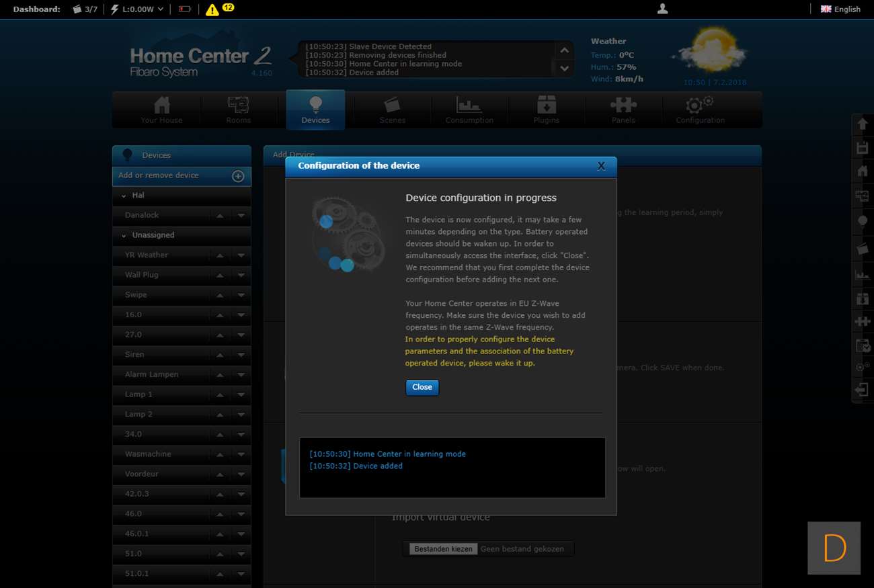874x588 pixels.
Task: Move Wall Plug device down
Action: click(241, 276)
